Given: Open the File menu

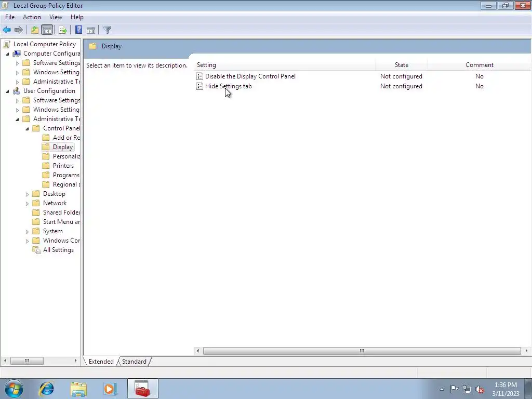Looking at the screenshot, I should point(10,17).
